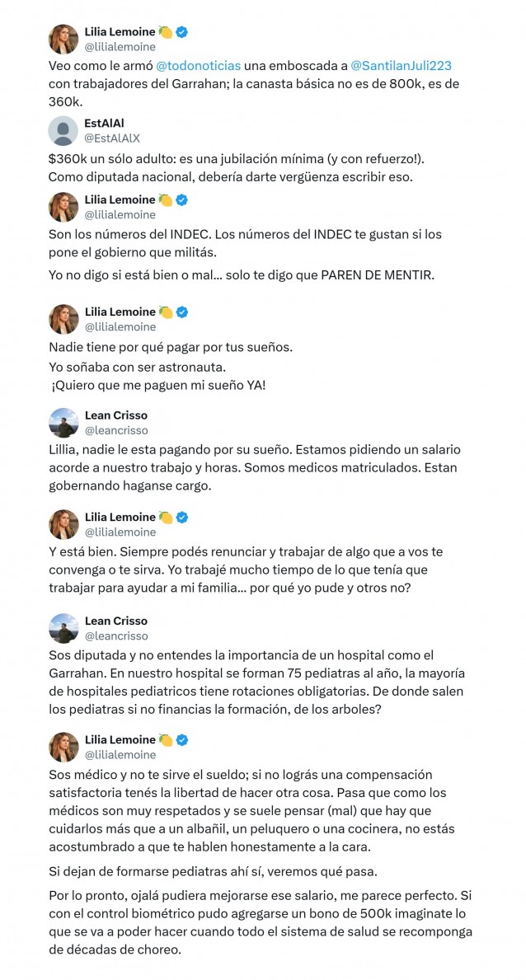Click the @lilialemoine handle above 'Son los números'

tap(120, 214)
